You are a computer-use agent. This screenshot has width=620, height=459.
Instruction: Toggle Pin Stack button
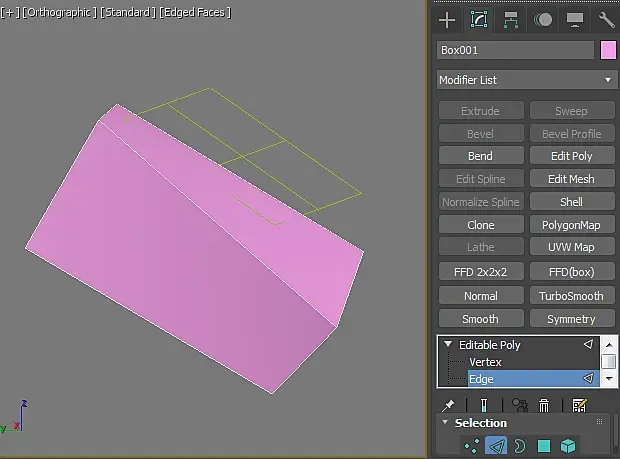coord(448,405)
